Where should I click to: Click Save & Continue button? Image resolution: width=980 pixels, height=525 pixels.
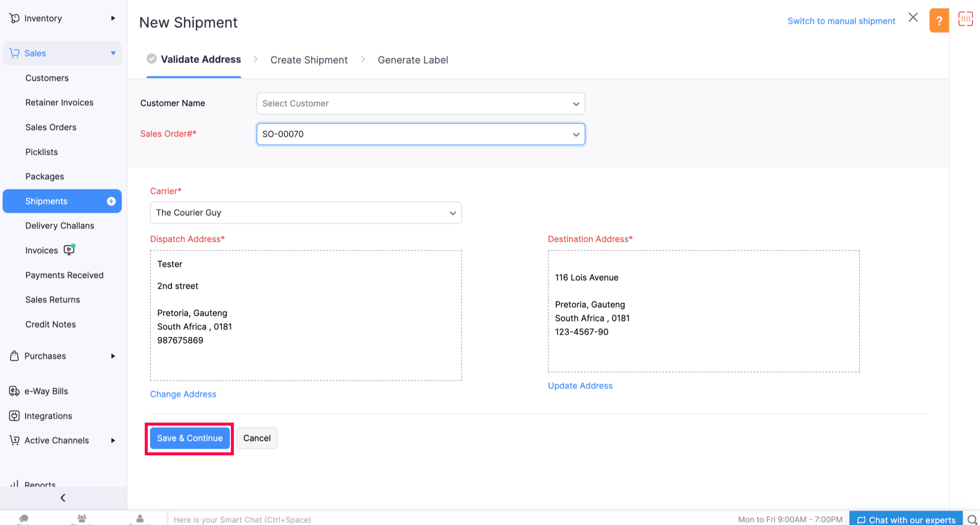189,438
